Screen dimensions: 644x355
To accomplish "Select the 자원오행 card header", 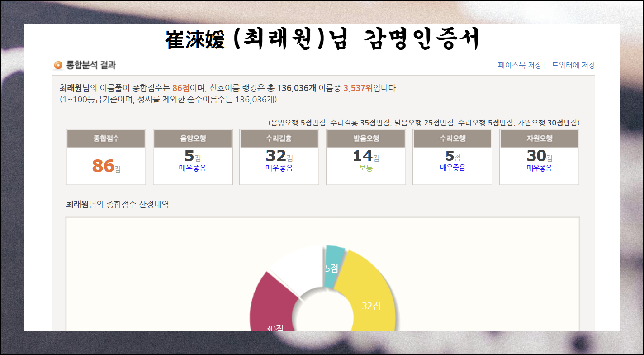I will click(x=539, y=139).
